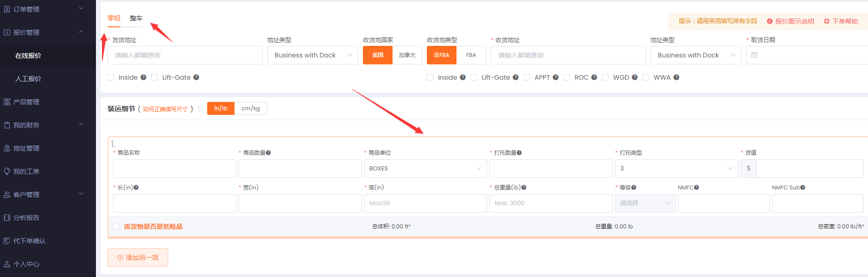Click the help icon next to NMFC Sub
868x277 pixels.
point(803,188)
